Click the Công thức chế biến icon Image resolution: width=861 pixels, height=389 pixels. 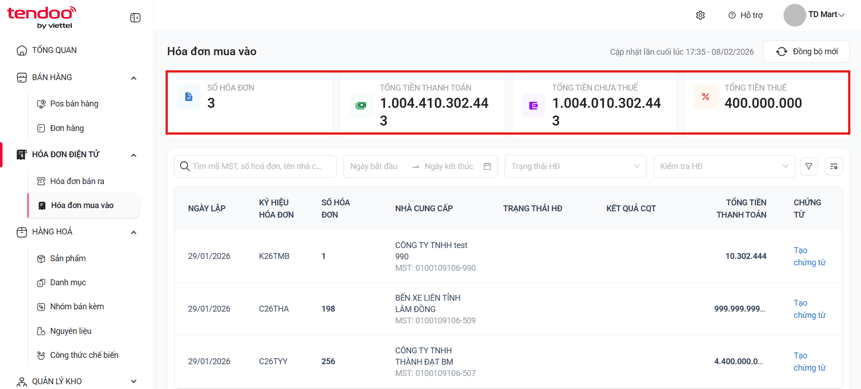point(40,355)
